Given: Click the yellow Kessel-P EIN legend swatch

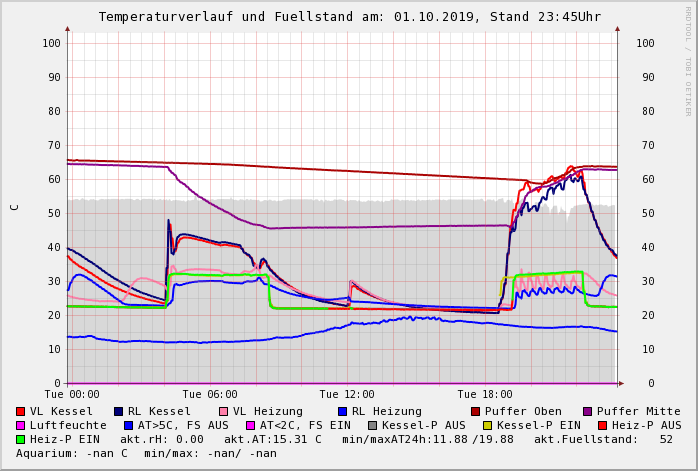Looking at the screenshot, I should tap(487, 426).
